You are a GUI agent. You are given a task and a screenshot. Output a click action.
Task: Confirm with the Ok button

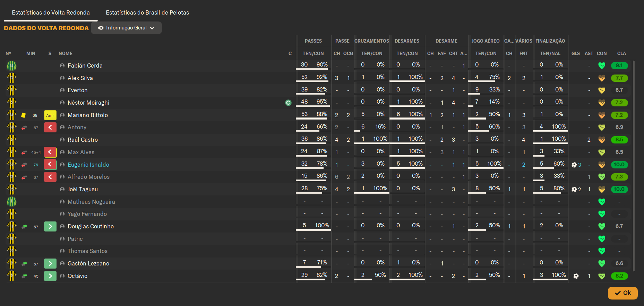(622, 293)
